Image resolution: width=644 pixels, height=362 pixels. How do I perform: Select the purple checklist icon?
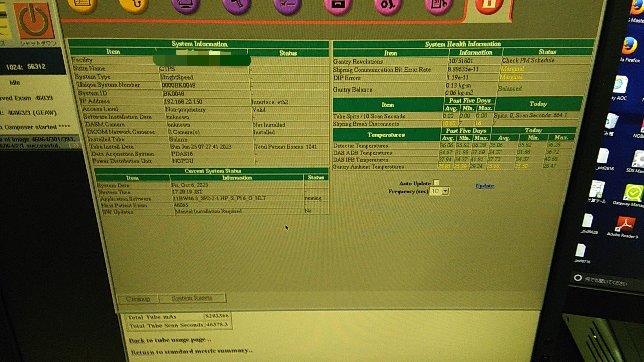[x=287, y=4]
